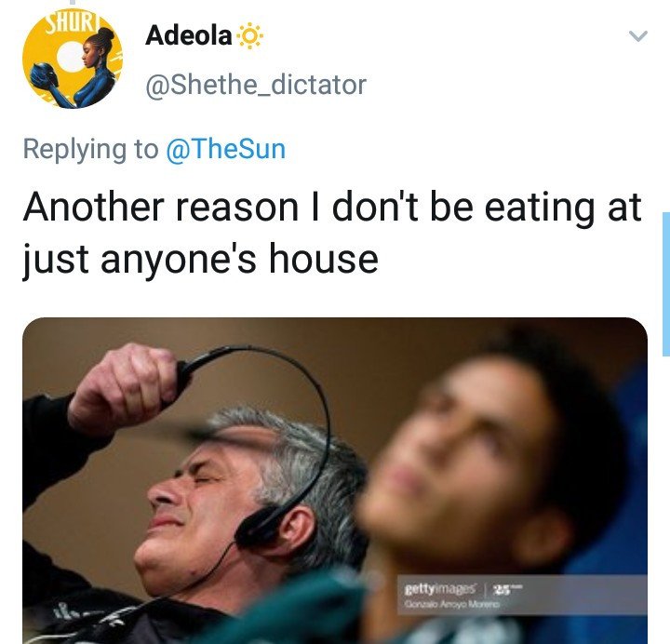Click the blue scroll indicator bar
Screen dimensions: 670x644
click(x=666, y=284)
